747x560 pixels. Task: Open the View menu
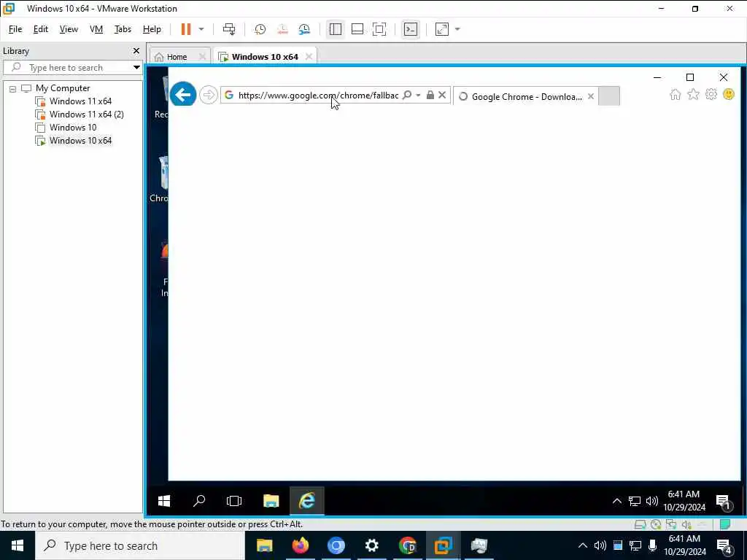coord(69,29)
